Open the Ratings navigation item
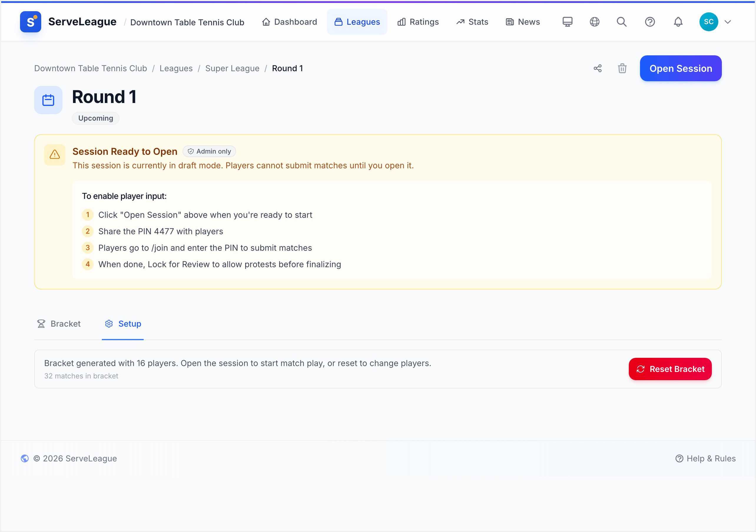 point(418,22)
